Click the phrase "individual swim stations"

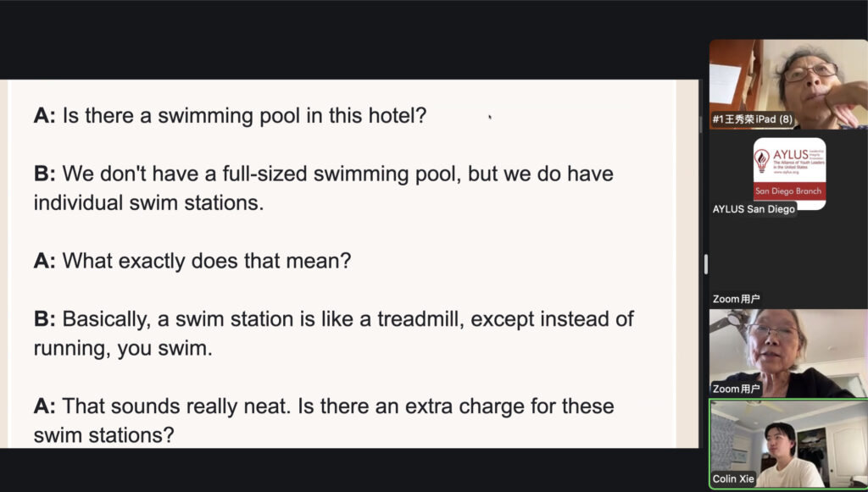coord(148,203)
